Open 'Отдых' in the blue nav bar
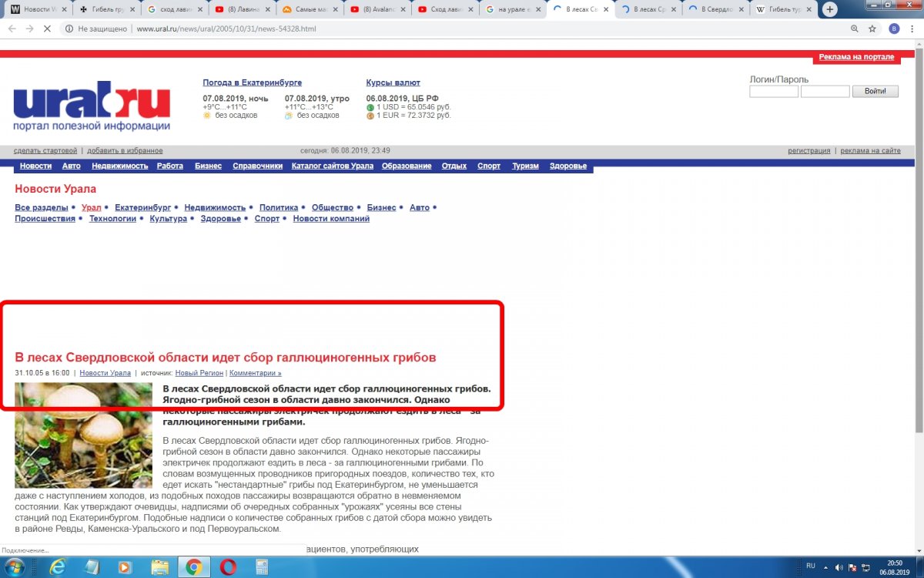 click(x=454, y=166)
